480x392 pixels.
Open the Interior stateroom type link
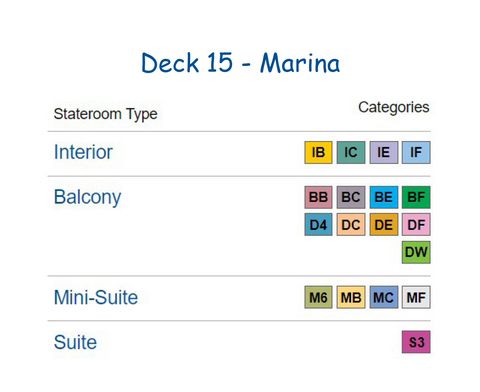coord(83,152)
